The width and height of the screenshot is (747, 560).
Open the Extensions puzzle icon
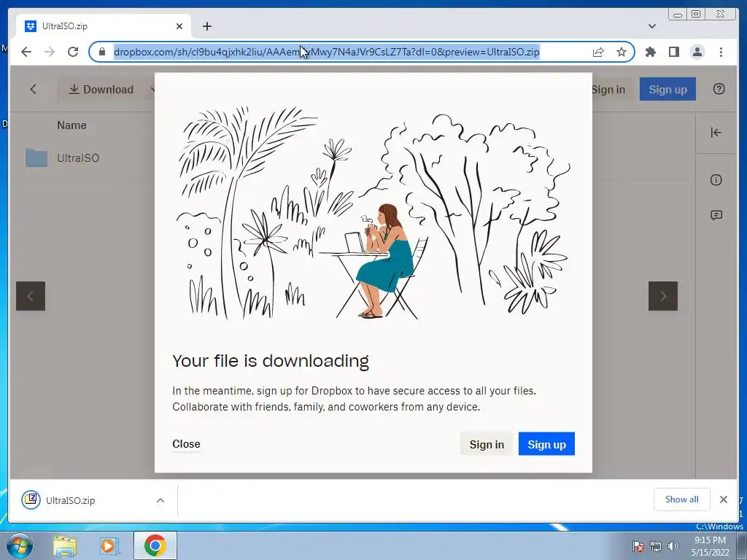[x=650, y=52]
